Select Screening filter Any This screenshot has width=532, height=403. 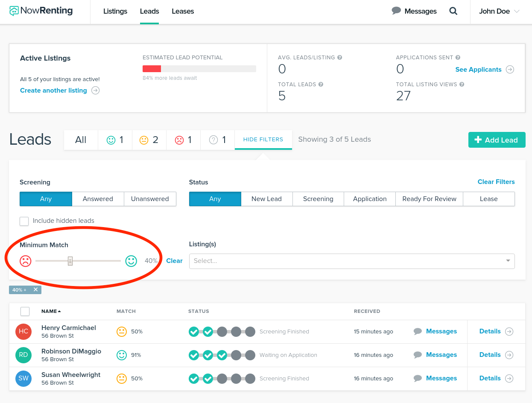point(46,199)
